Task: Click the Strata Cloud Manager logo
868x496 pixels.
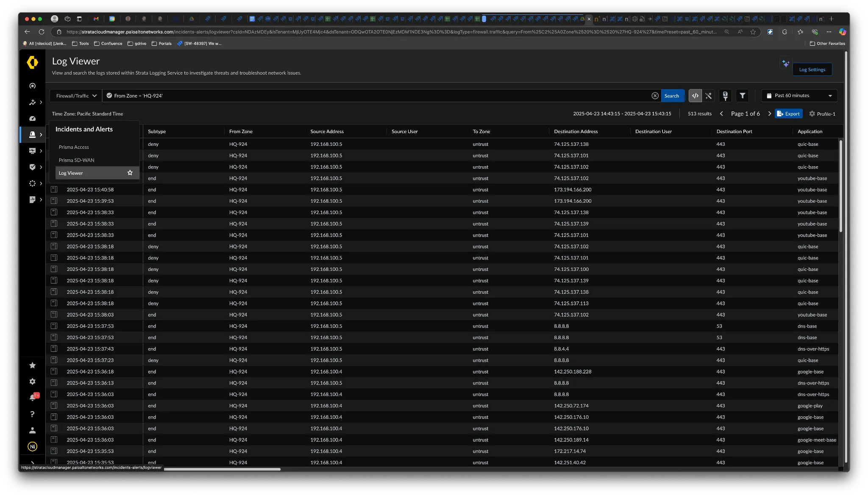Action: [32, 62]
